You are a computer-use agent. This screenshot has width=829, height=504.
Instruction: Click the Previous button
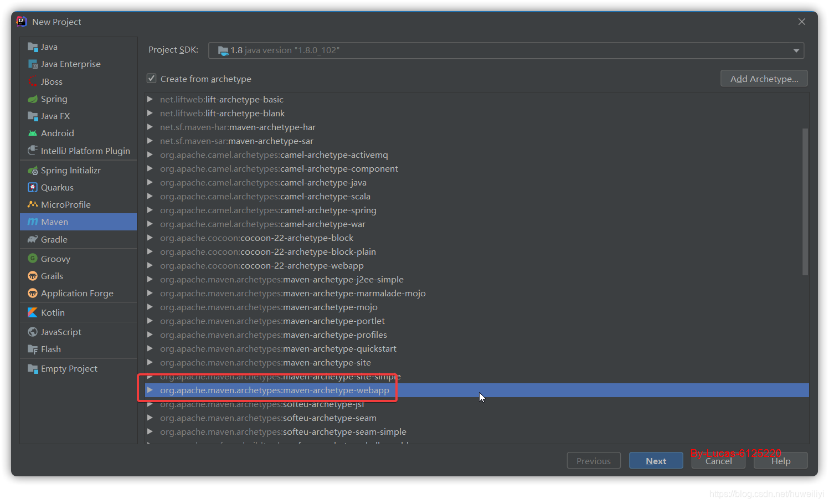coord(594,461)
